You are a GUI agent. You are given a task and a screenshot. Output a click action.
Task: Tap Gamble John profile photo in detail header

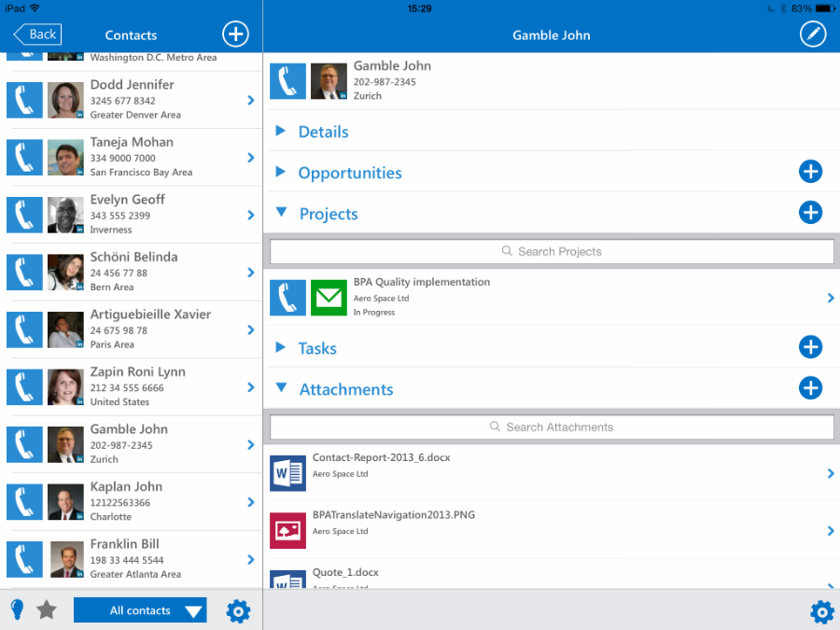(329, 81)
